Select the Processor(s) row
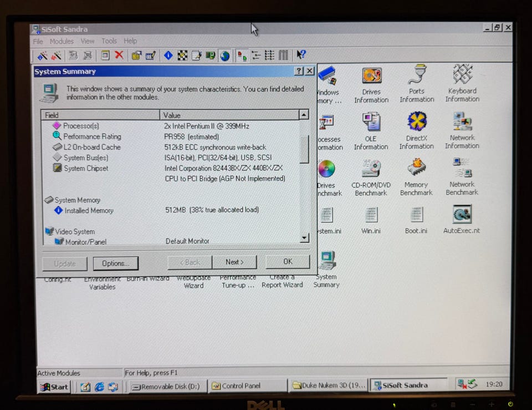 pyautogui.click(x=171, y=126)
